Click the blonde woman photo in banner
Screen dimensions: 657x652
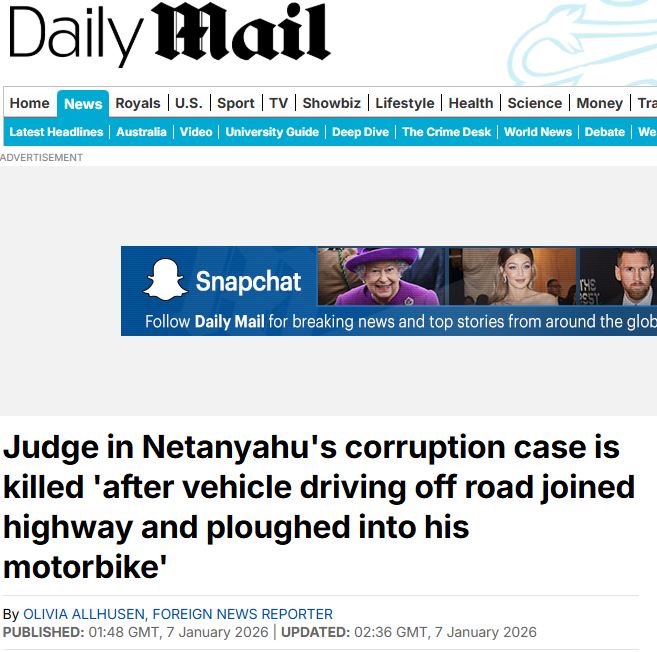[512, 276]
